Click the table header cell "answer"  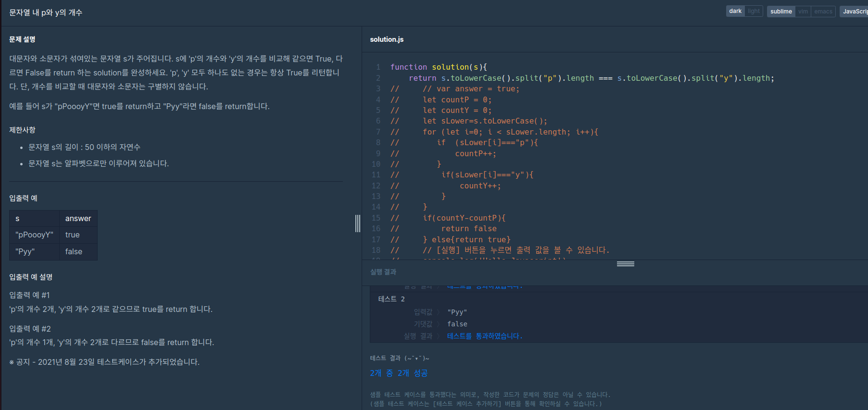(78, 219)
